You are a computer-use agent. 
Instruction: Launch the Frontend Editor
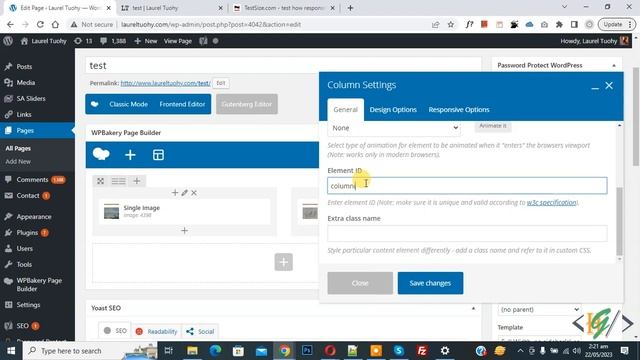click(182, 104)
